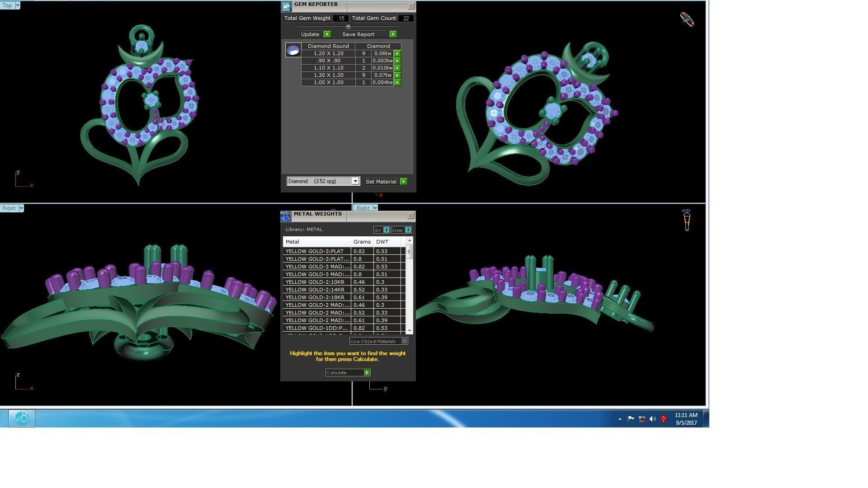The width and height of the screenshot is (868, 488).
Task: Collapse the Gem Reporter totals section
Action: pyautogui.click(x=348, y=26)
